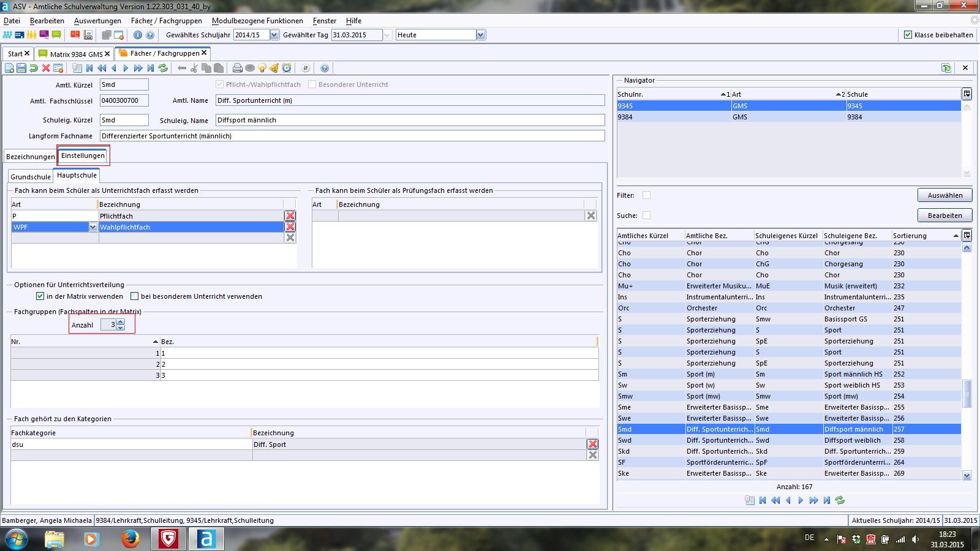Open Firefox from the taskbar
Screen dimensions: 980x551
(x=130, y=539)
